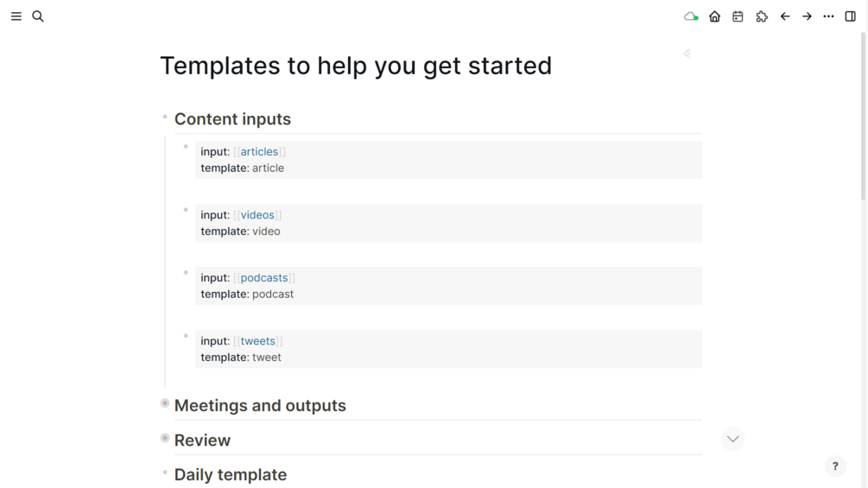Viewport: 868px width, 488px height.
Task: Open the search icon
Action: [x=38, y=16]
